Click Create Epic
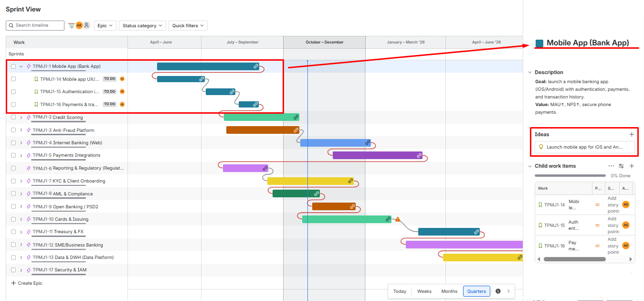The height and width of the screenshot is (301, 644). coord(27,283)
